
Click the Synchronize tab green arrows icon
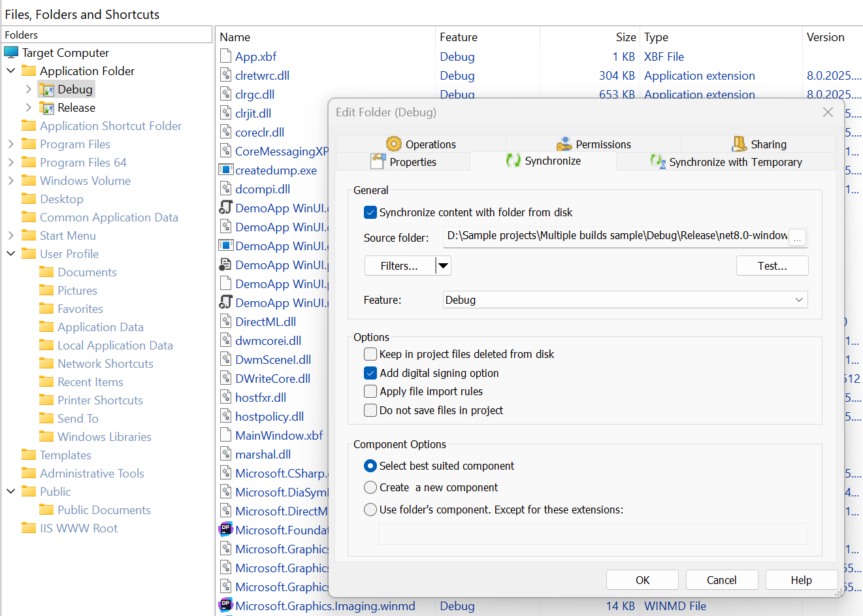[x=513, y=160]
